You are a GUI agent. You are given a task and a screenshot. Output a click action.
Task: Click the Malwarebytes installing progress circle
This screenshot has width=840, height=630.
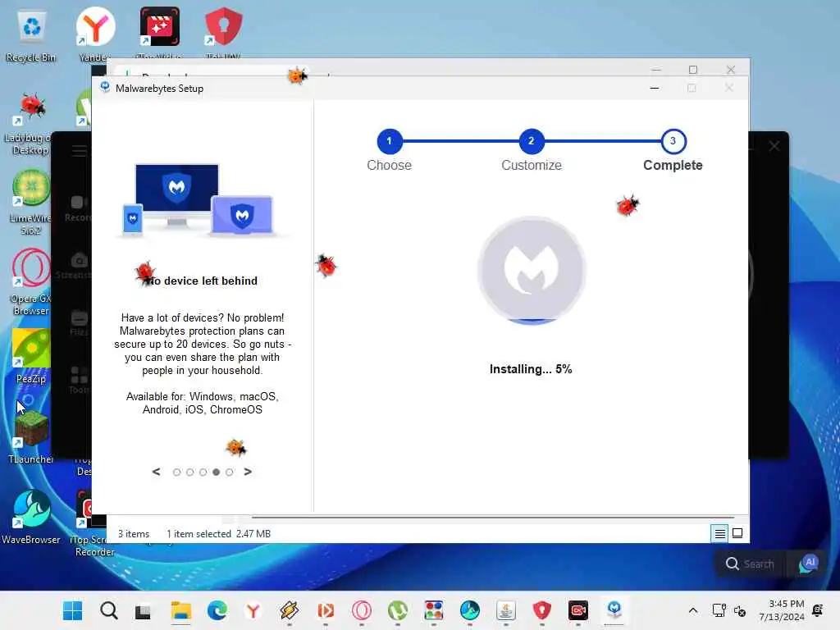(532, 270)
